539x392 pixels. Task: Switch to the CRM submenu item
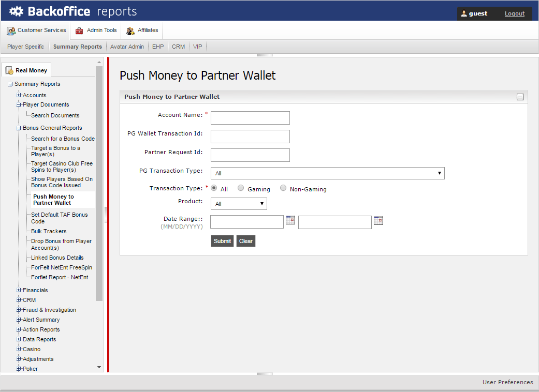click(x=178, y=47)
